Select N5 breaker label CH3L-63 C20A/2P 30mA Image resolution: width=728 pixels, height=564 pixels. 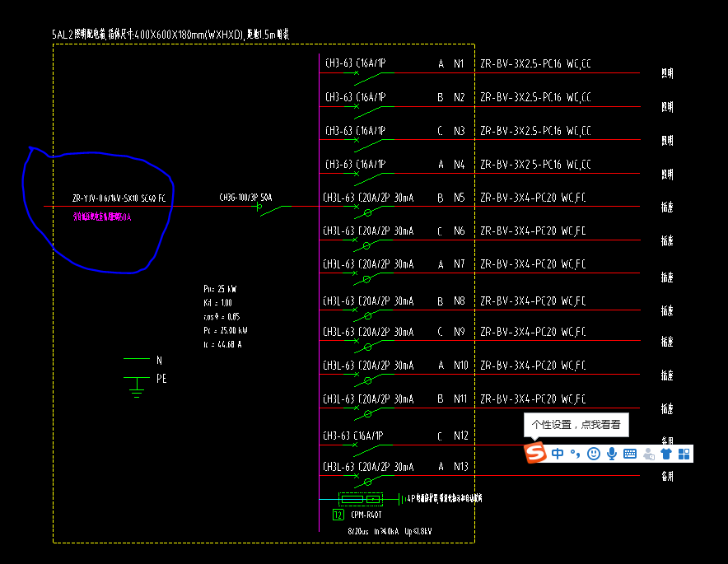pos(368,198)
